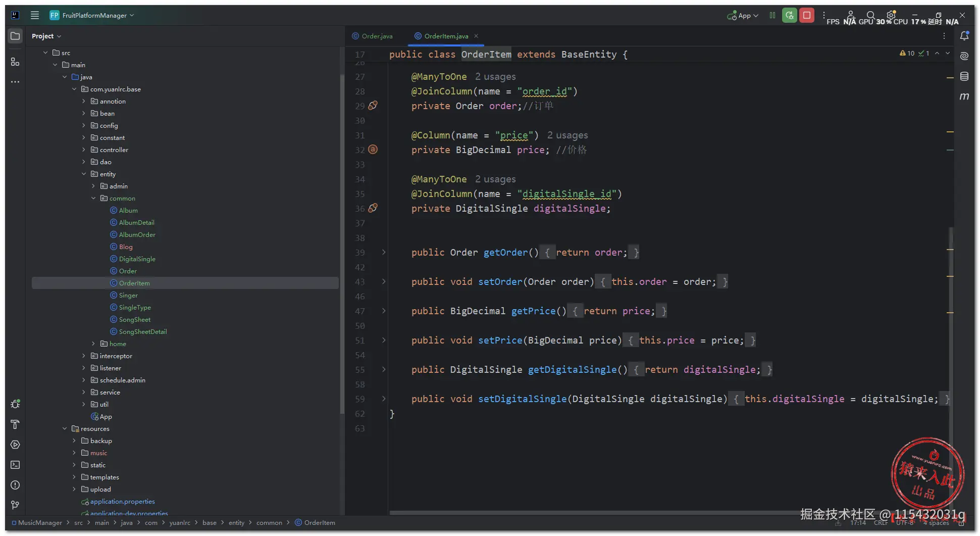Open the Build hammer tool window

point(15,424)
